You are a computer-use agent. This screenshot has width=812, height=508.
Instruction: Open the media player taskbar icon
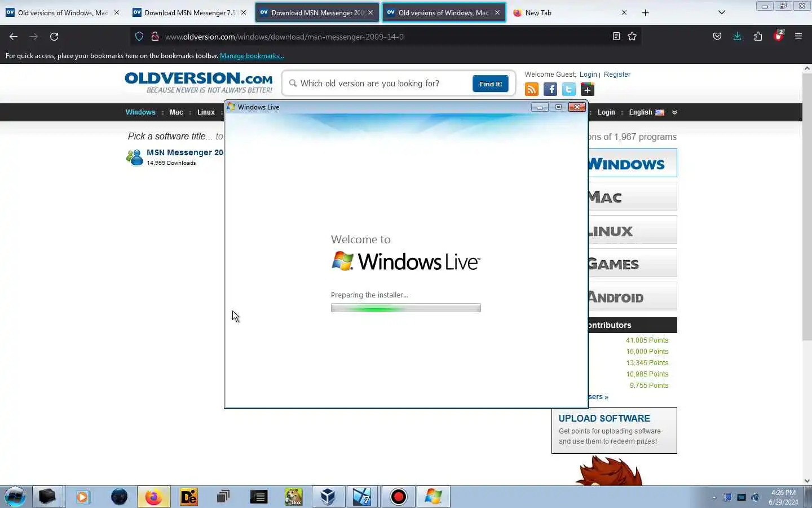[83, 497]
